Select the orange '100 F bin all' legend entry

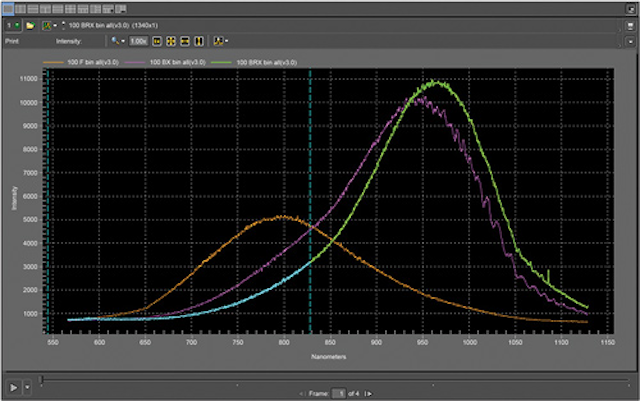81,62
